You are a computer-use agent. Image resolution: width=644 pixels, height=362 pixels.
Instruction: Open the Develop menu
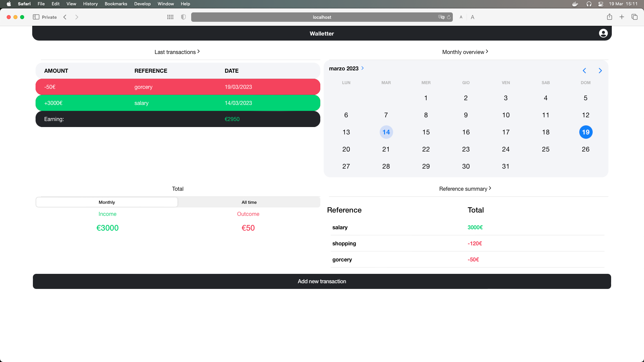[x=142, y=4]
